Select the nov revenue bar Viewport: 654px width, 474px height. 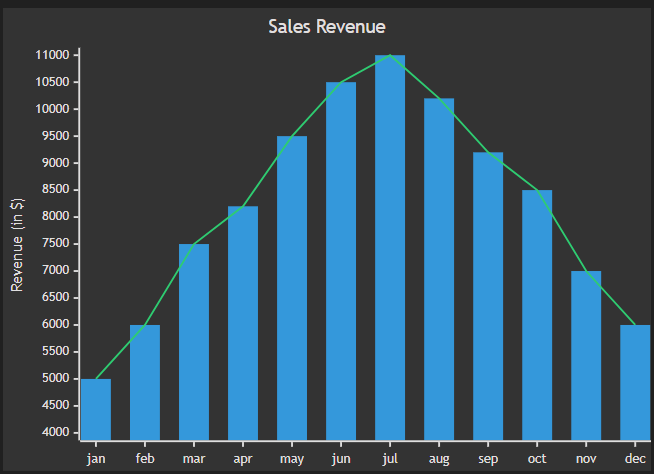(x=586, y=356)
